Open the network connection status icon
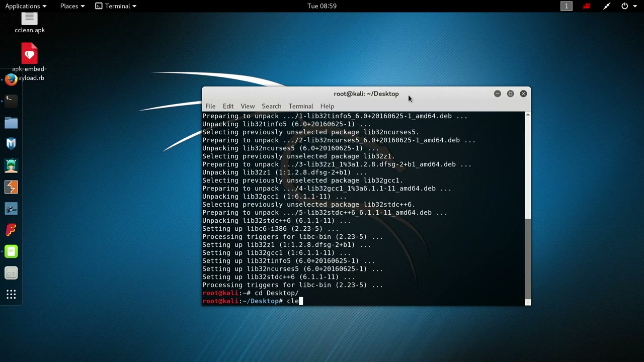 [x=607, y=6]
